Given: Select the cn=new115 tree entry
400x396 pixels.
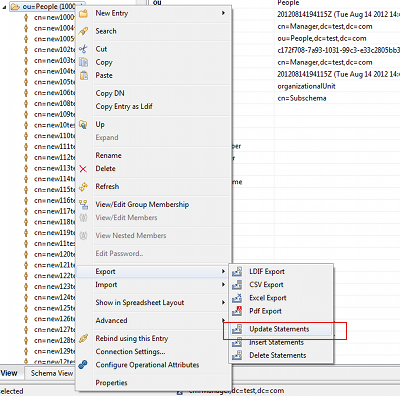Looking at the screenshot, I should [55, 190].
